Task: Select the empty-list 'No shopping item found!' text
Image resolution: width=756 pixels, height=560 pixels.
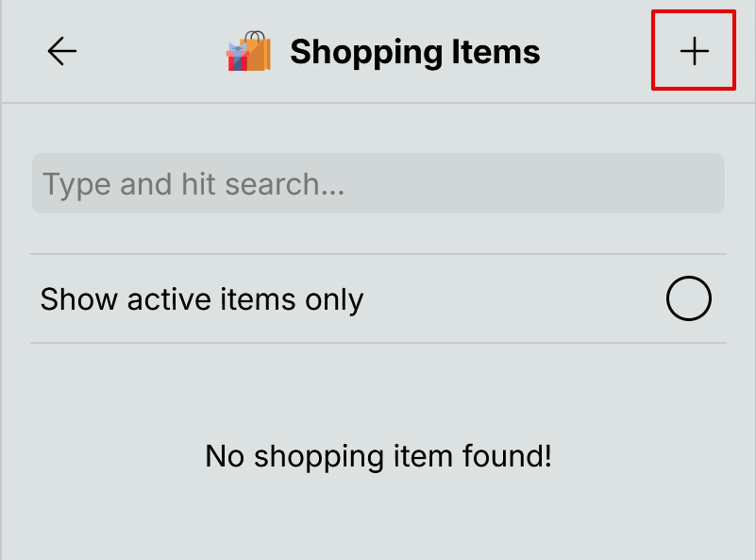Action: point(378,456)
